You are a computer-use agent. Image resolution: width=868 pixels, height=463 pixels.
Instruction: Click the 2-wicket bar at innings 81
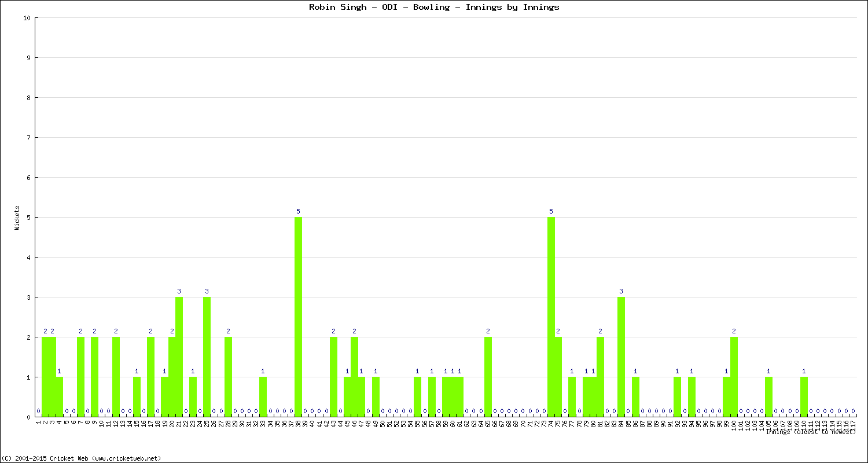coord(600,377)
